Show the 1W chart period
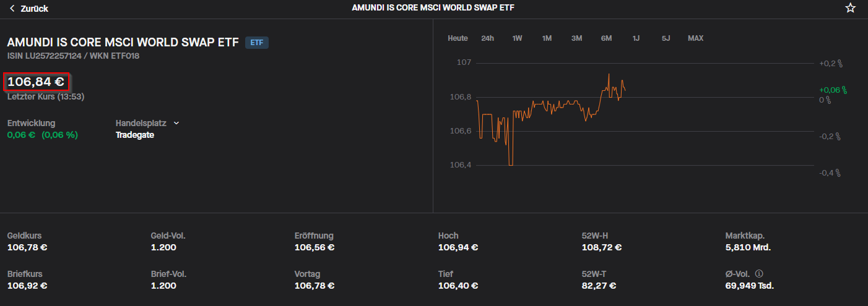Screen dimensions: 868x306 517,38
